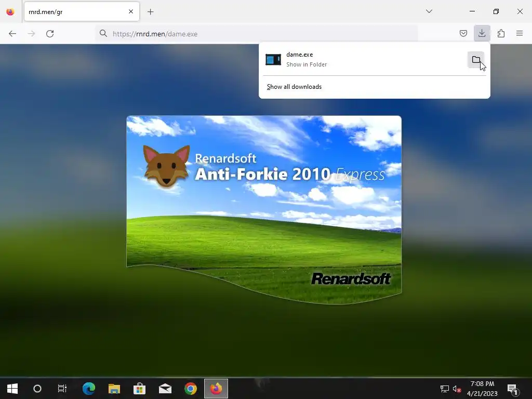Viewport: 532px width, 399px height.
Task: Launch Microsoft Edge from taskbar
Action: [89, 389]
